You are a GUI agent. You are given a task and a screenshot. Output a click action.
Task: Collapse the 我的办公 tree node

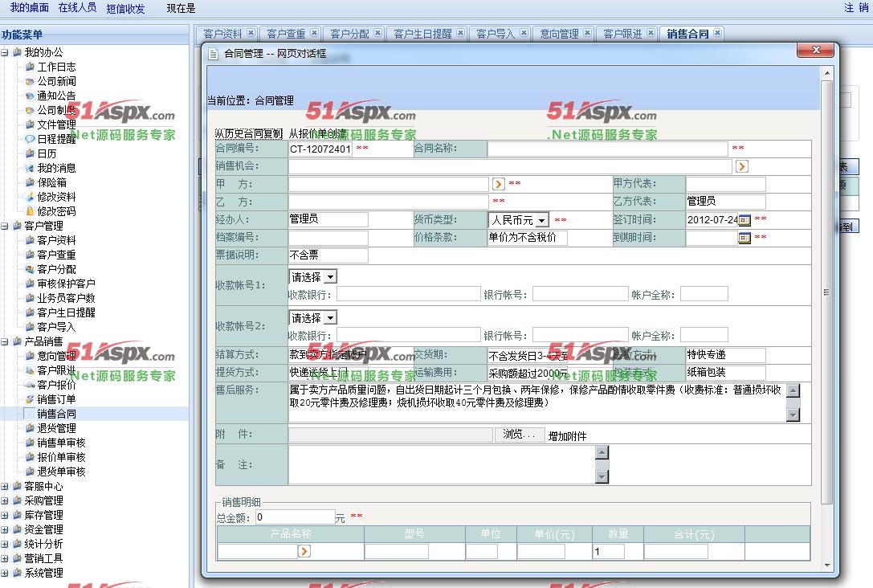point(5,52)
